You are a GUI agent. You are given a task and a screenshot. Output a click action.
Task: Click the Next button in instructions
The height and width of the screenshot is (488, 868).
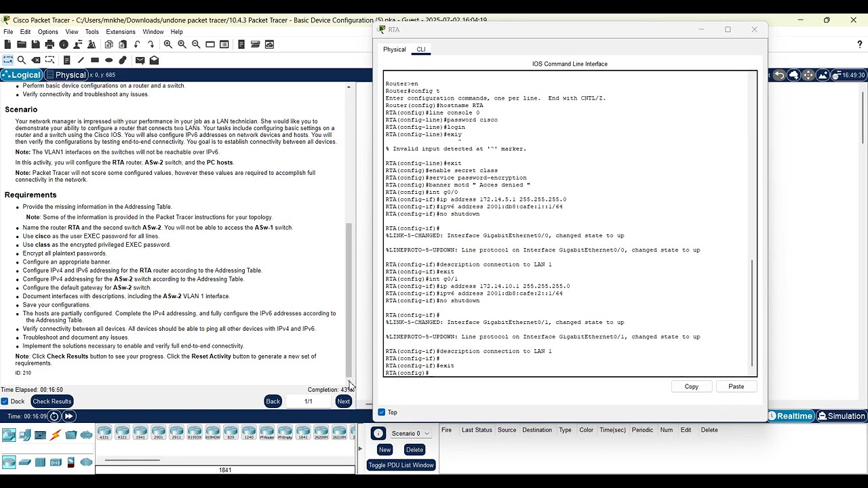click(343, 401)
